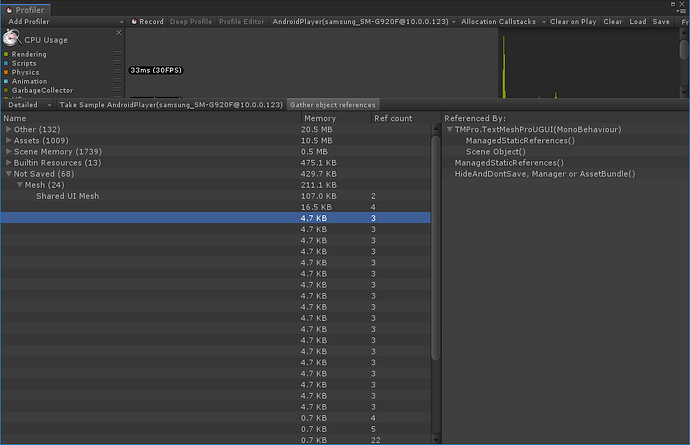Screen dimensions: 690x445
Task: Click the CPU Usage stopwatch icon
Action: (12, 38)
